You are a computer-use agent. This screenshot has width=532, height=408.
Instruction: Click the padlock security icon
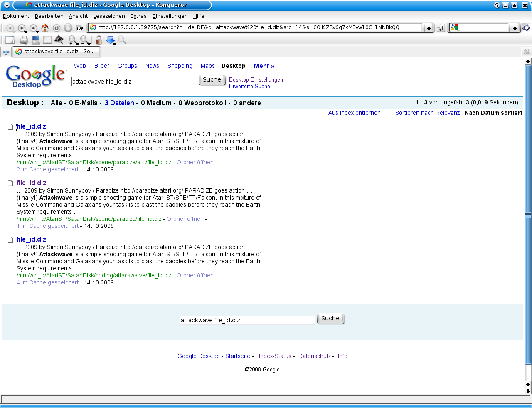point(99,40)
